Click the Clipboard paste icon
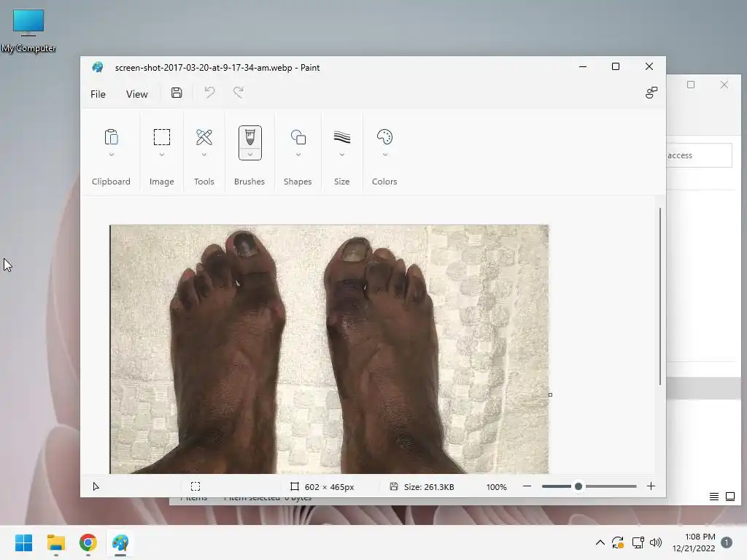 111,137
